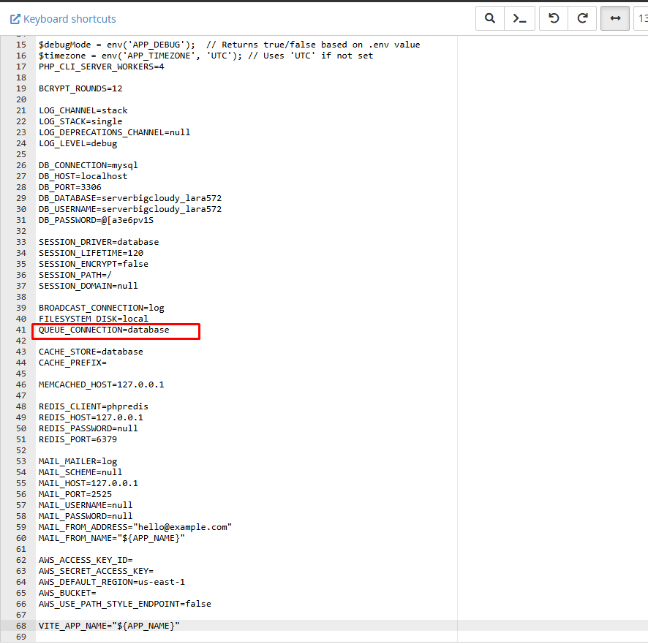Place cursor on the REDIS_PORT=6379 line
648x644 pixels.
coord(78,439)
